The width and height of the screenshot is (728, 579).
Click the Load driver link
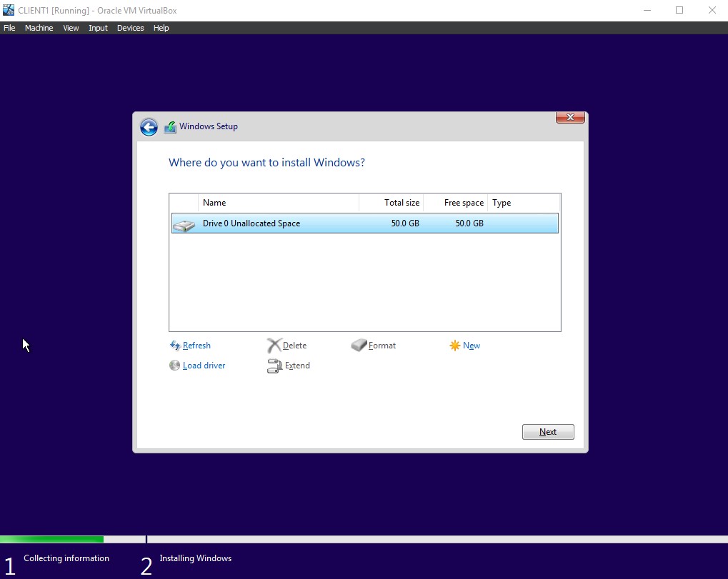click(x=204, y=366)
